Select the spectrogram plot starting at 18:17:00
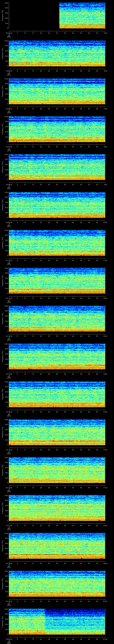114x644 pixels. (57, 508)
